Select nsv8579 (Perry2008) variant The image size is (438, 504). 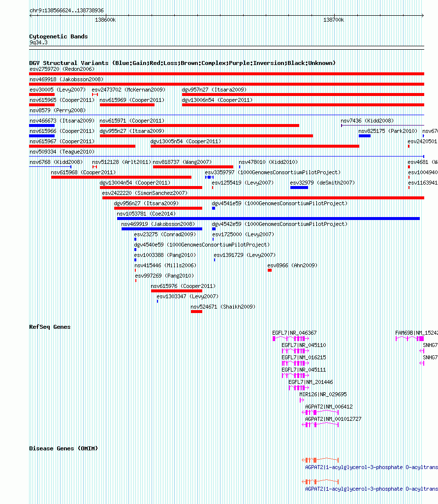coord(58,110)
